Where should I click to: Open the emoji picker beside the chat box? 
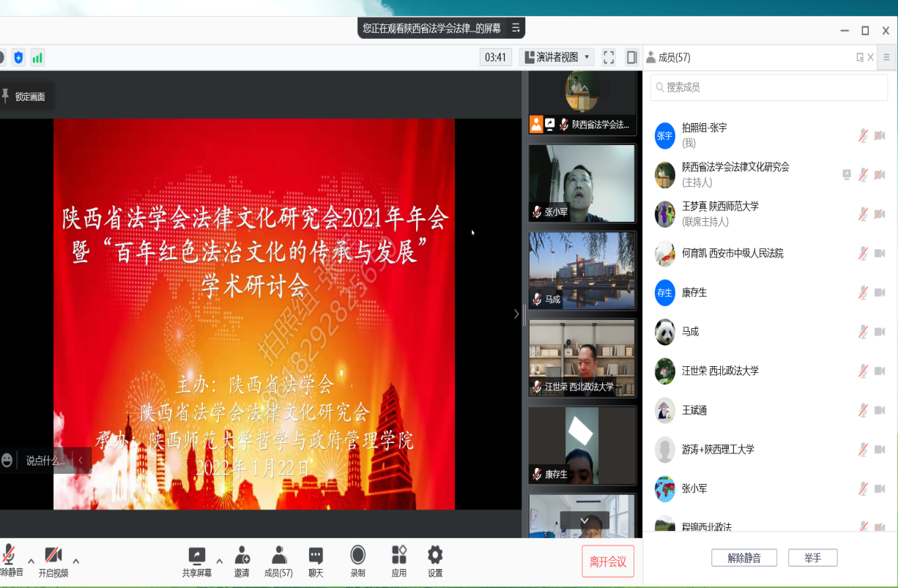(x=7, y=460)
